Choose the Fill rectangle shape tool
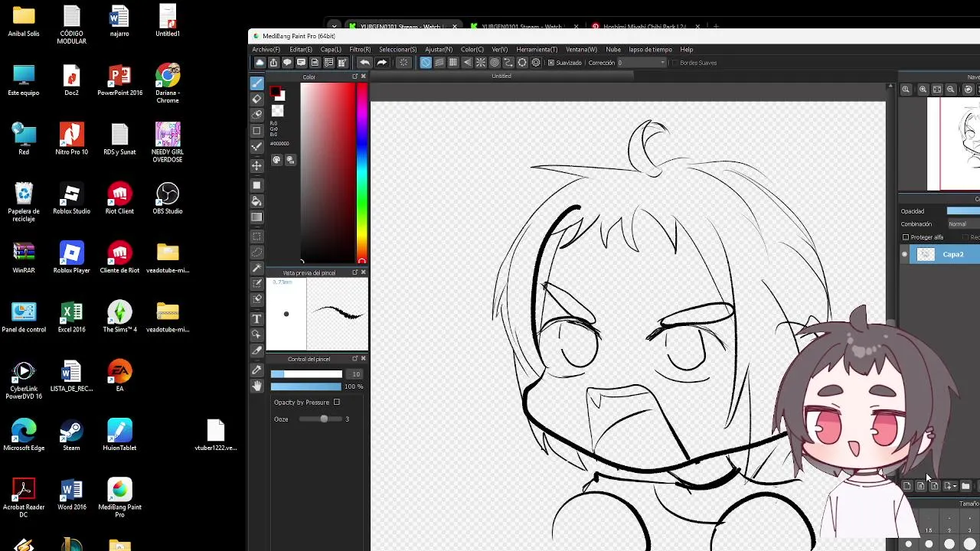Image resolution: width=980 pixels, height=551 pixels. (257, 185)
